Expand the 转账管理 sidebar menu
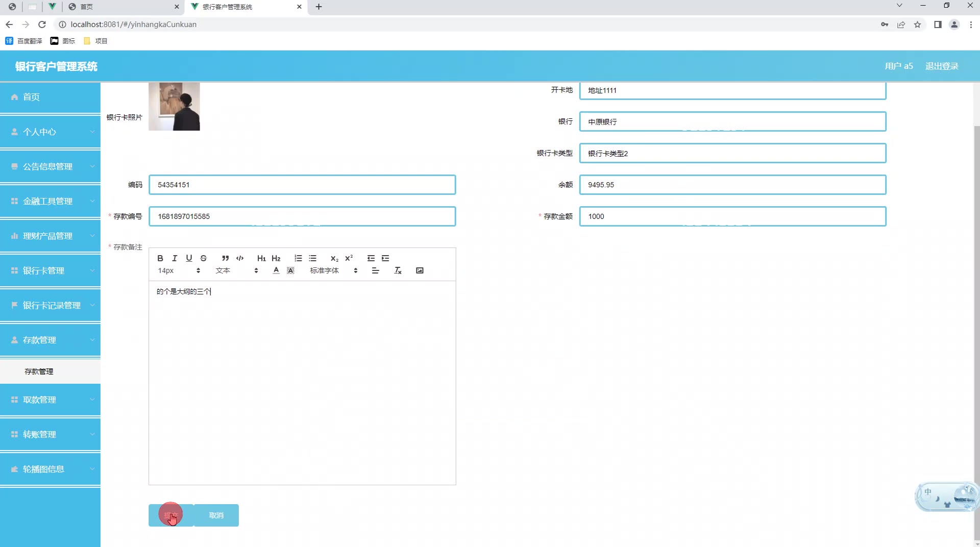The width and height of the screenshot is (980, 547). pyautogui.click(x=50, y=434)
